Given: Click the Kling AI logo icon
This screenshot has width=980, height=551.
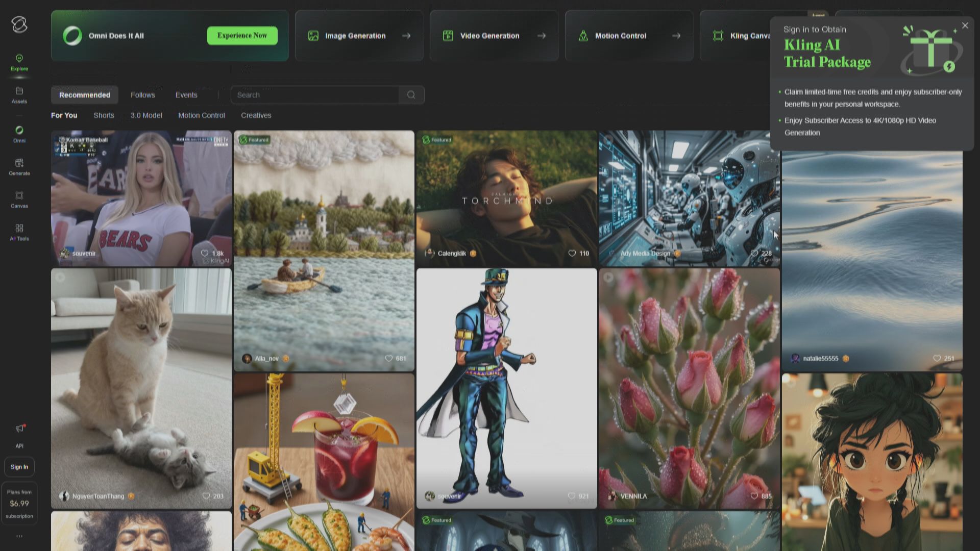Looking at the screenshot, I should (19, 24).
